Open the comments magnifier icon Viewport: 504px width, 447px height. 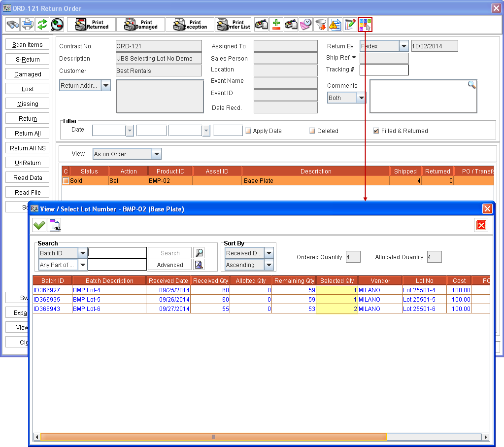[471, 84]
